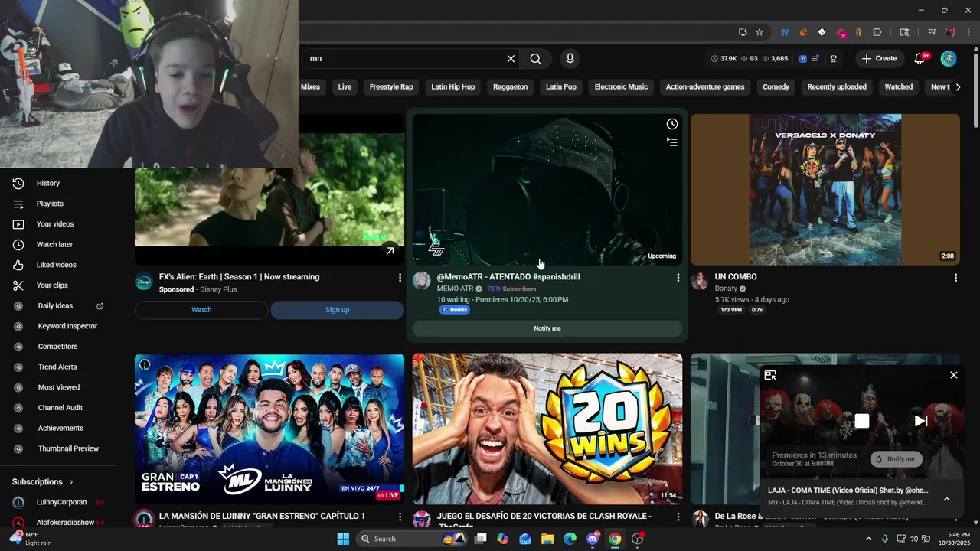This screenshot has width=980, height=551.
Task: Open vidIQ Competitors
Action: pyautogui.click(x=59, y=347)
